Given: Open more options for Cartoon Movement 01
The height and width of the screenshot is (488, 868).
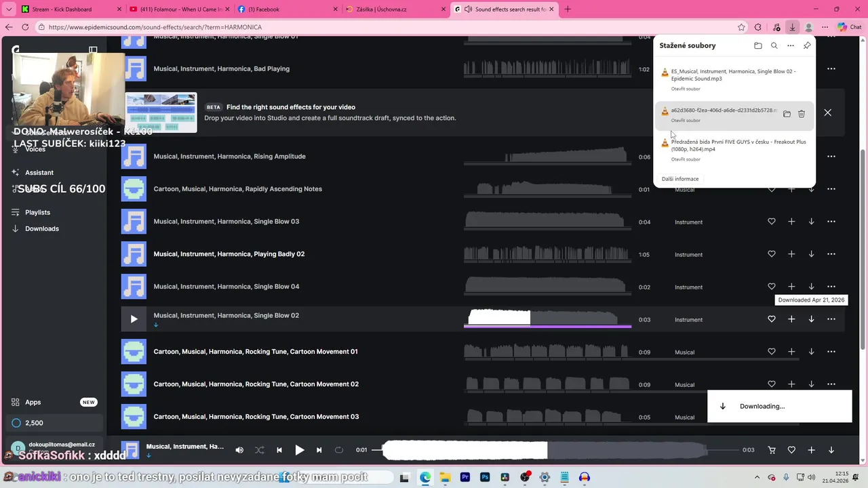Looking at the screenshot, I should (831, 352).
